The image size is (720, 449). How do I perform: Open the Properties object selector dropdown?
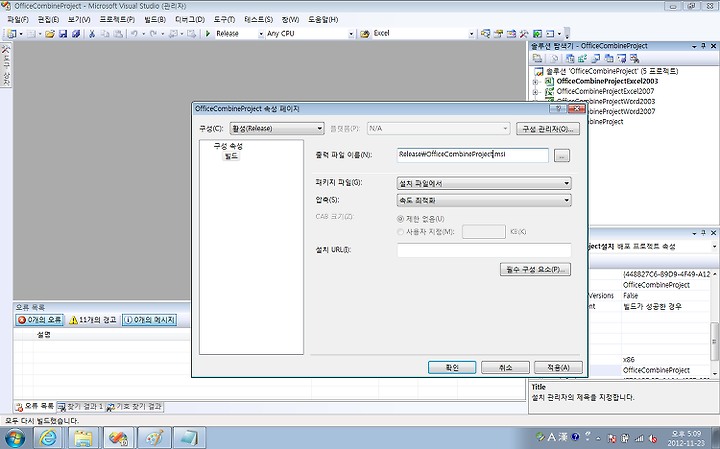(714, 247)
